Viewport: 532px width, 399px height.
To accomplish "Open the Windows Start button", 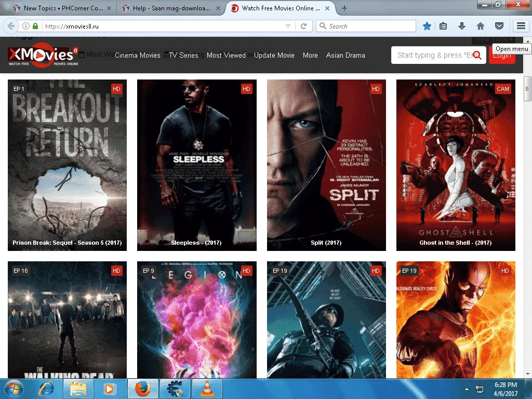I will 14,389.
